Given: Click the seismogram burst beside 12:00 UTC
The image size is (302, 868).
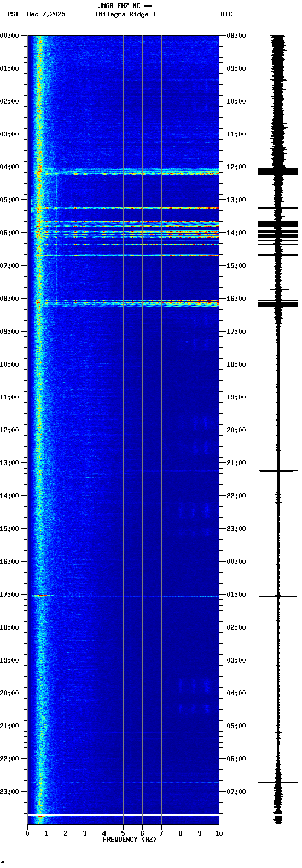Looking at the screenshot, I should (278, 172).
